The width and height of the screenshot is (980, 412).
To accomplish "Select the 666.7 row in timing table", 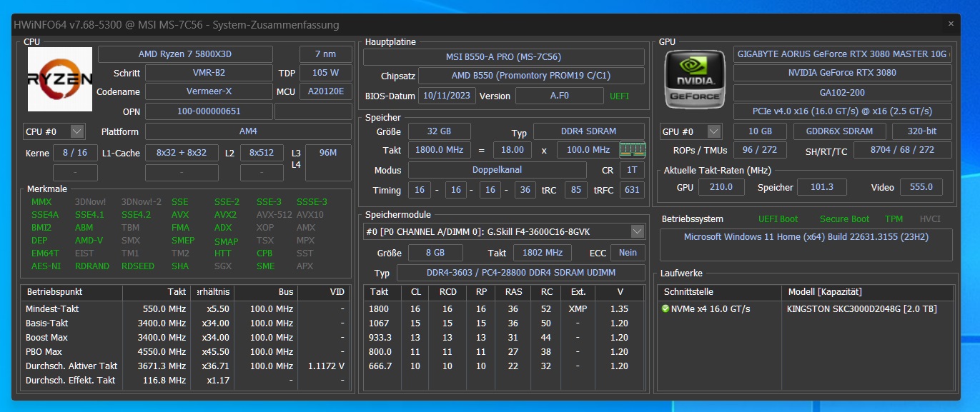I will click(x=505, y=366).
